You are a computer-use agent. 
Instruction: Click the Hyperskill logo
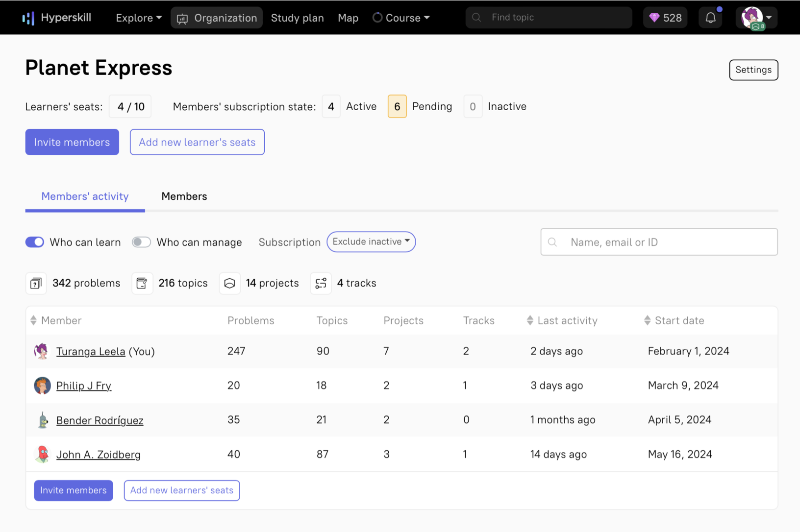pos(56,17)
